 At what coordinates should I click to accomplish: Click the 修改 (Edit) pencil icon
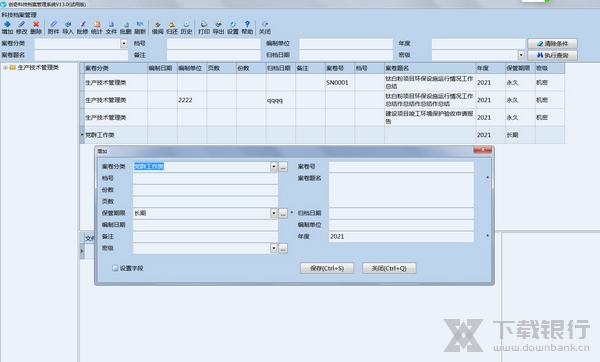tap(21, 28)
